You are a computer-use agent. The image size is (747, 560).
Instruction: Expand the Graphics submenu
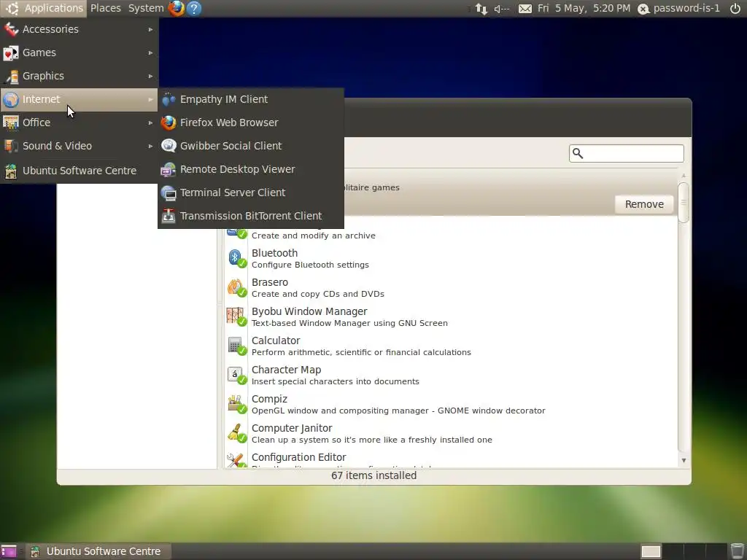79,76
